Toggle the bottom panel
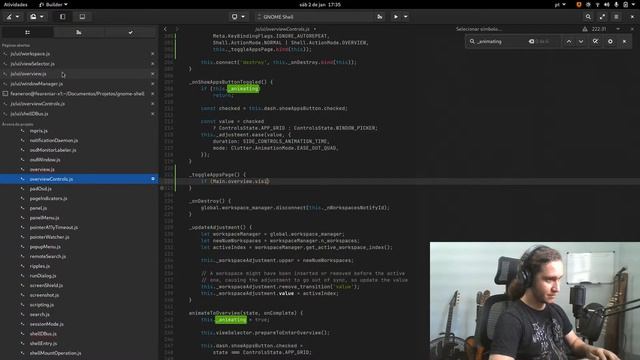640x360 pixels. pyautogui.click(x=82, y=17)
